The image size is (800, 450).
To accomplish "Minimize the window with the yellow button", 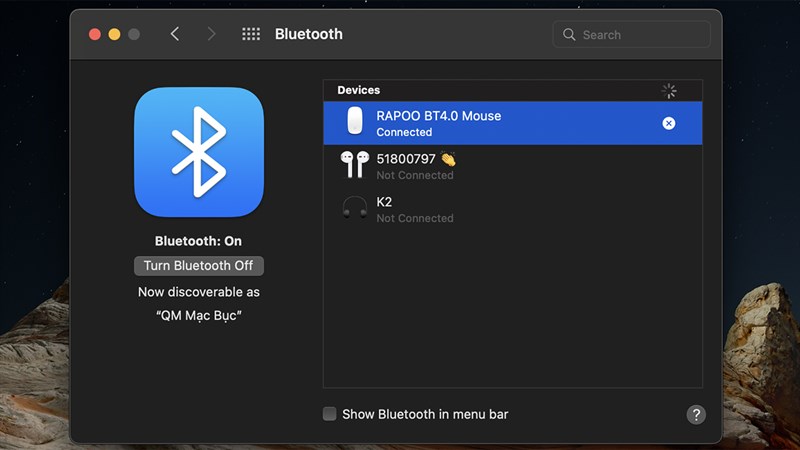I will 114,34.
